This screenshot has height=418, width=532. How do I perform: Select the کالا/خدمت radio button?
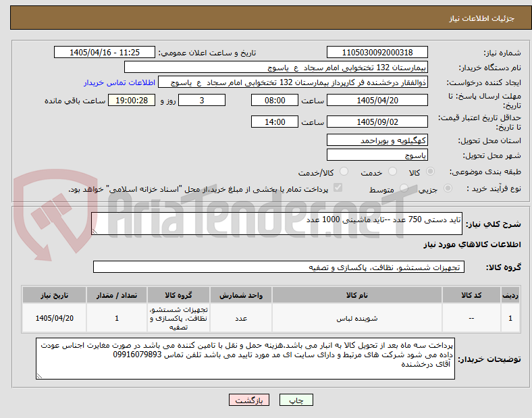pyautogui.click(x=344, y=172)
